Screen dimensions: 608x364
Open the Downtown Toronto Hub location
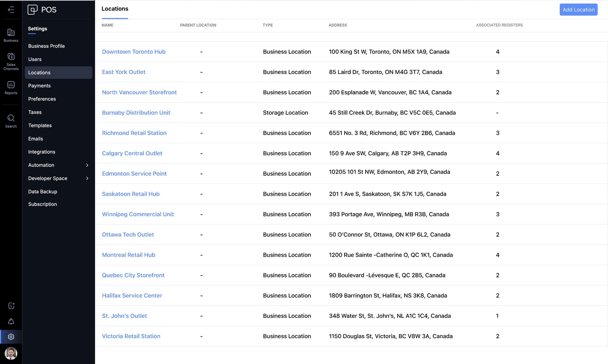[x=134, y=52]
